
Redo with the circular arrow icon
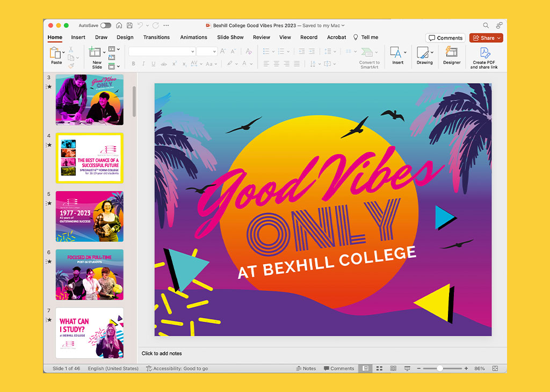pyautogui.click(x=156, y=25)
